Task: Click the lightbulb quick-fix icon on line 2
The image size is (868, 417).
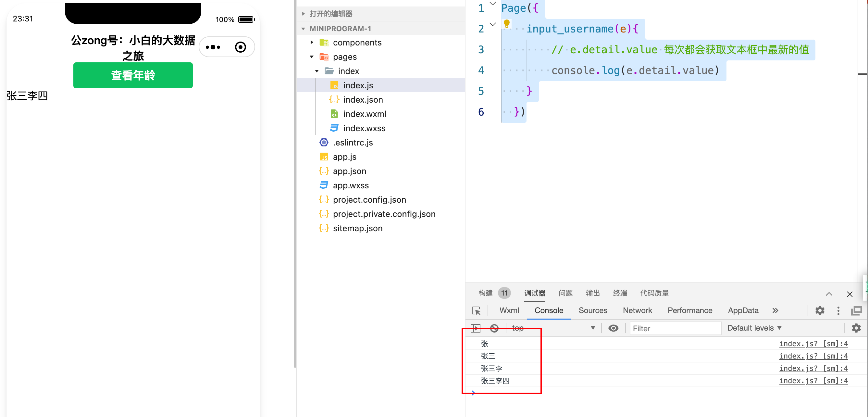Action: 506,24
